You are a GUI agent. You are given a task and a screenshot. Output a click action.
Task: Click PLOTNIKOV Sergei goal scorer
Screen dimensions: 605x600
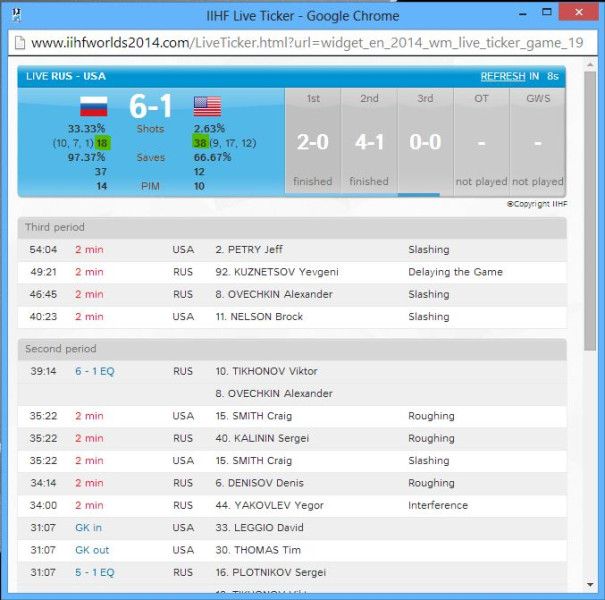click(270, 573)
